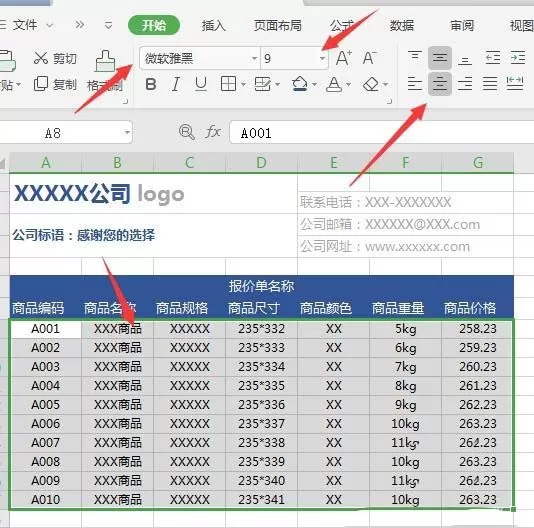Image resolution: width=534 pixels, height=528 pixels.
Task: Click the font color A icon
Action: (334, 84)
